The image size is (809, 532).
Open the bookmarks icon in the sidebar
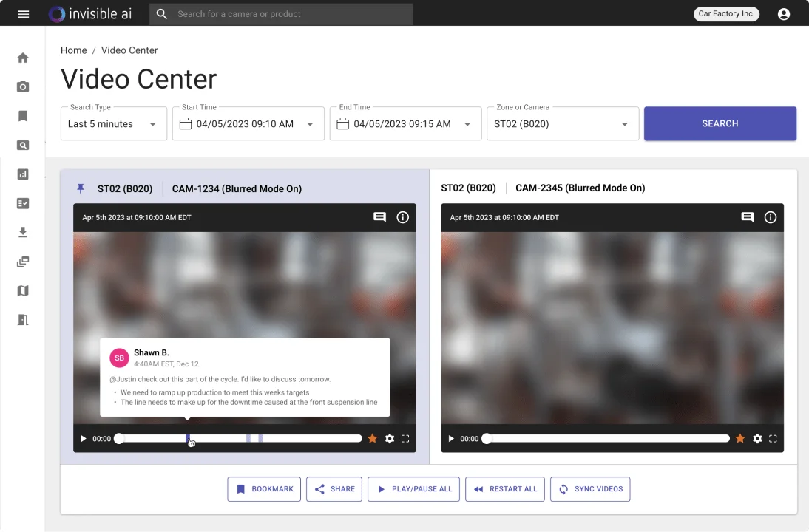pyautogui.click(x=22, y=115)
